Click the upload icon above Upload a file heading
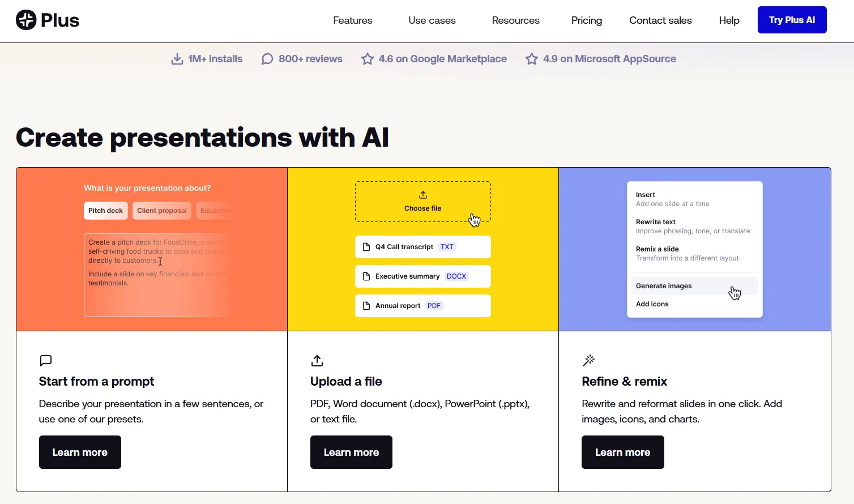The image size is (854, 504). [x=317, y=361]
